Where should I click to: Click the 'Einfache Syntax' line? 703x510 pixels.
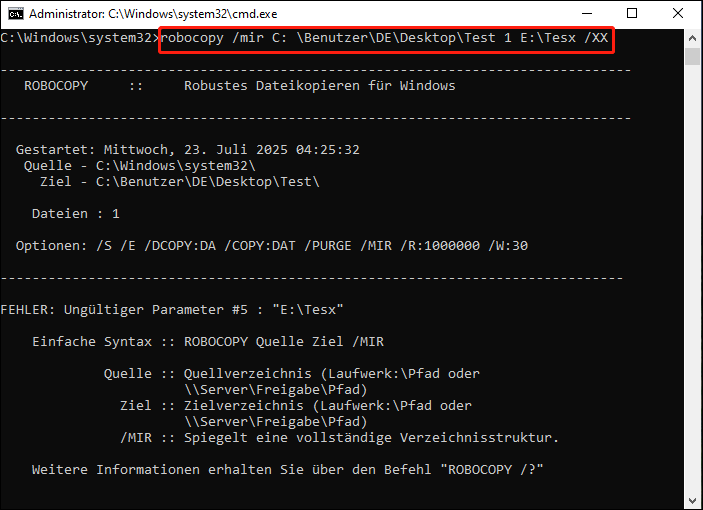point(208,342)
